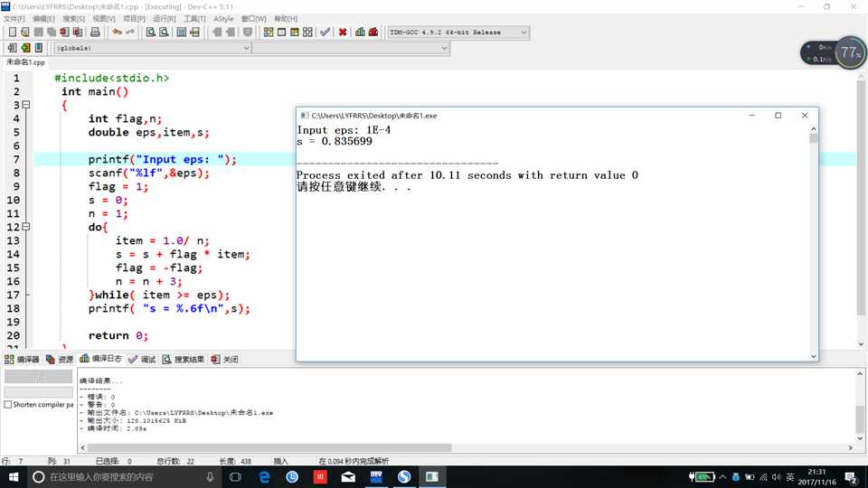Click the Save file toolbar icon

pos(38,33)
